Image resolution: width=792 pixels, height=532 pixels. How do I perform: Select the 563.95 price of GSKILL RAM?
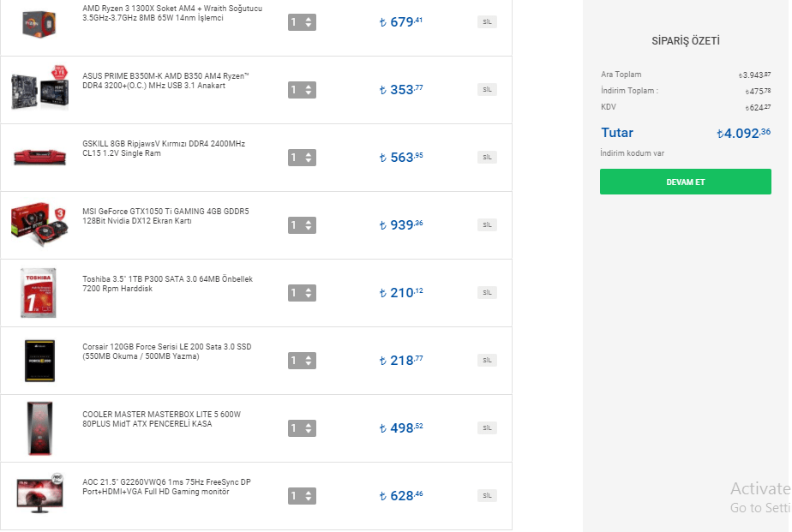coord(401,158)
